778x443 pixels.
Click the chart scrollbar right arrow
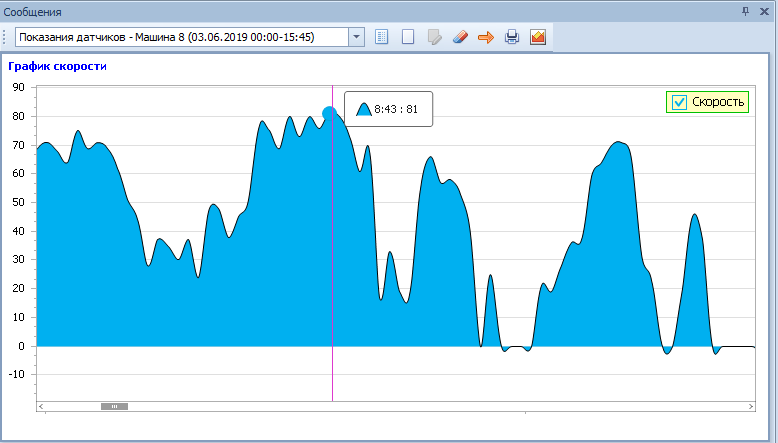coord(751,407)
